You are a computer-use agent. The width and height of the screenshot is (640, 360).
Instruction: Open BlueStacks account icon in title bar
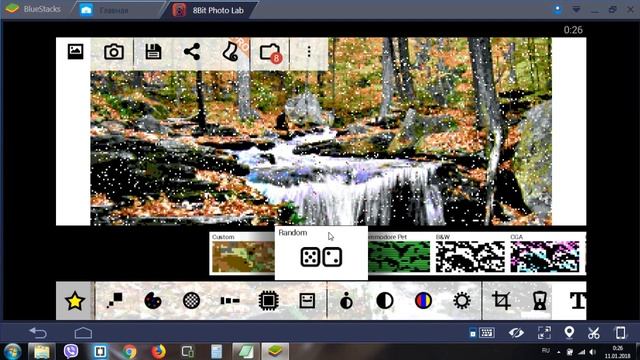(x=557, y=9)
